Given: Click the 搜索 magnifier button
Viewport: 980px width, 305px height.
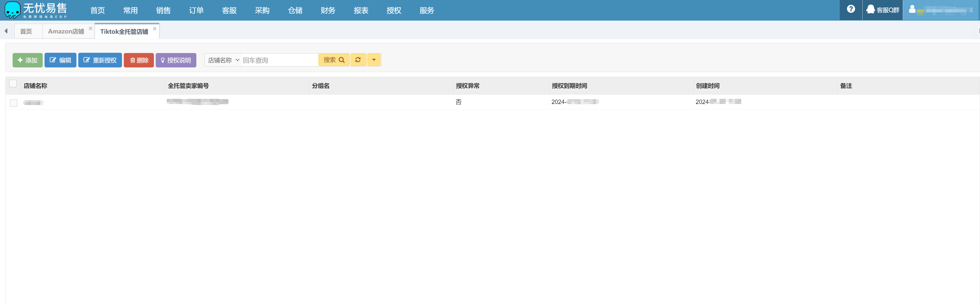Looking at the screenshot, I should click(x=334, y=60).
